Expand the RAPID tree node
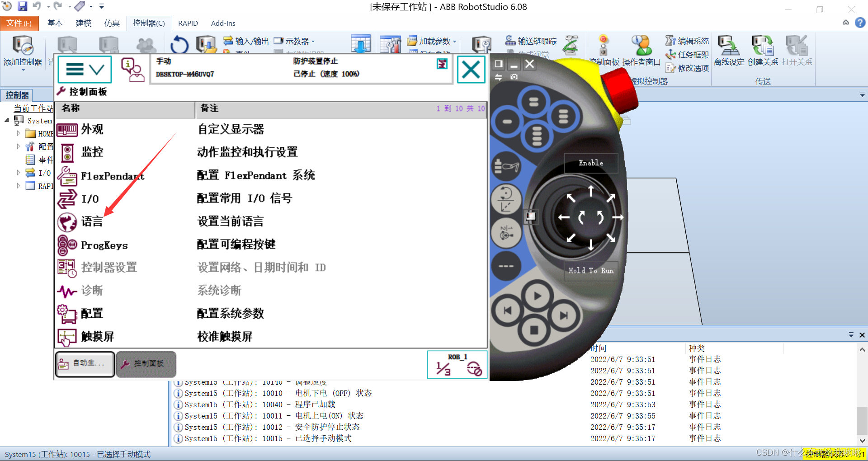Viewport: 868px width, 461px height. coord(19,186)
